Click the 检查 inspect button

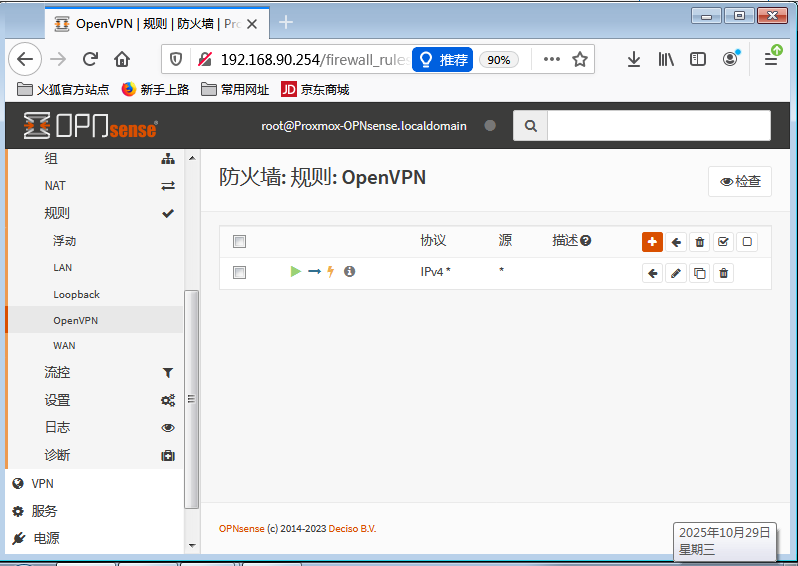740,182
